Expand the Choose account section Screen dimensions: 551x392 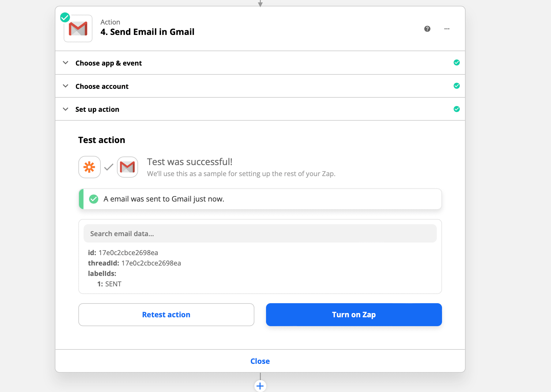(260, 86)
